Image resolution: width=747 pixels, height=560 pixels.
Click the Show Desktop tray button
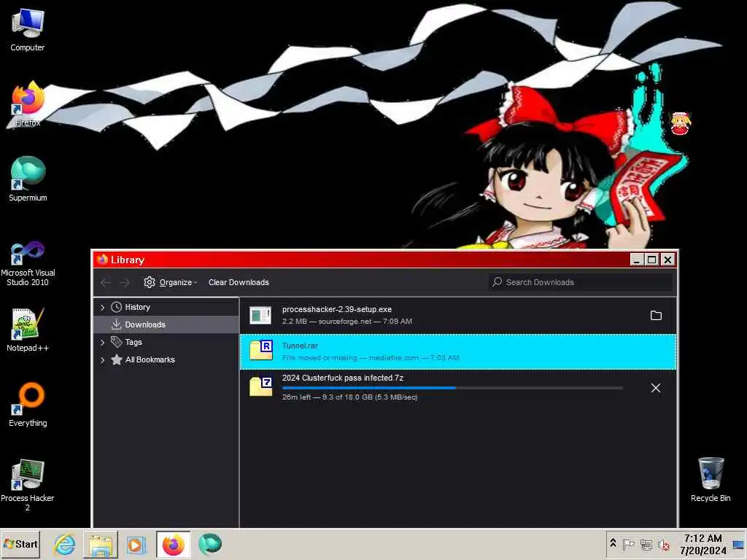coord(738,544)
